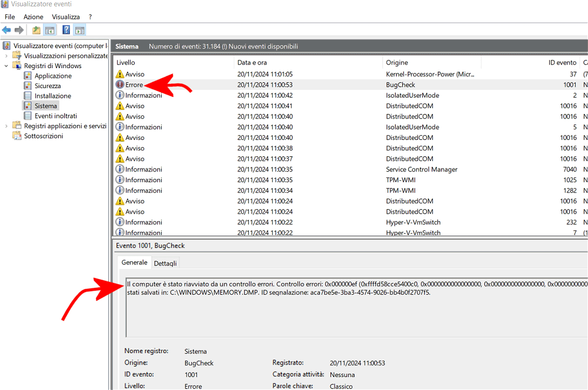This screenshot has height=390, width=588.
Task: Expand Registri applicazioni e servizi node
Action: tap(6, 126)
